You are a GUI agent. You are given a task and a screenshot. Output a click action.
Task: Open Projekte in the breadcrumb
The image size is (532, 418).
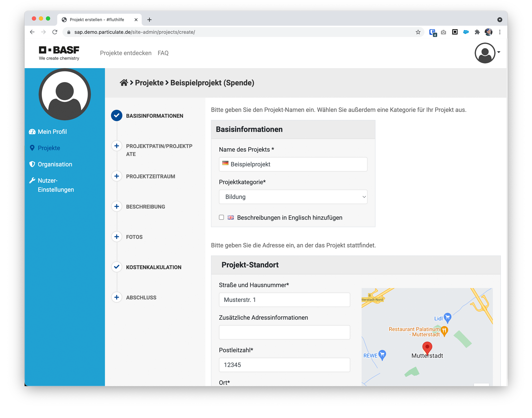click(149, 83)
